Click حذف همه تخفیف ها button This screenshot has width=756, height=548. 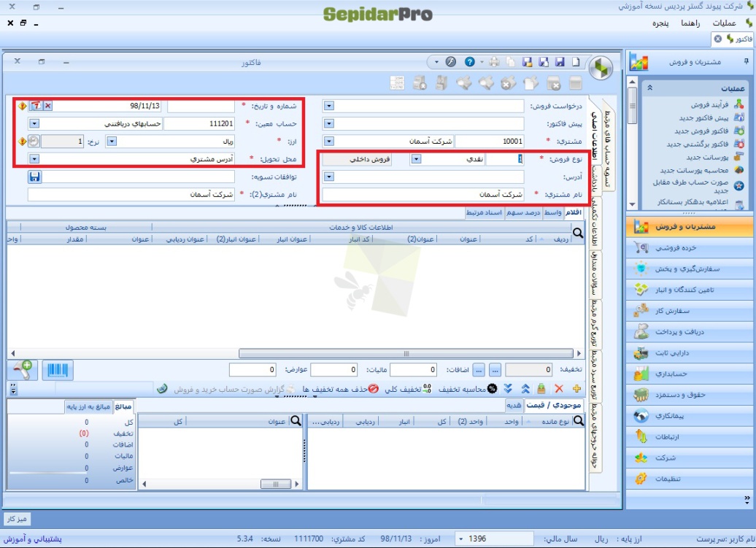[x=340, y=389]
